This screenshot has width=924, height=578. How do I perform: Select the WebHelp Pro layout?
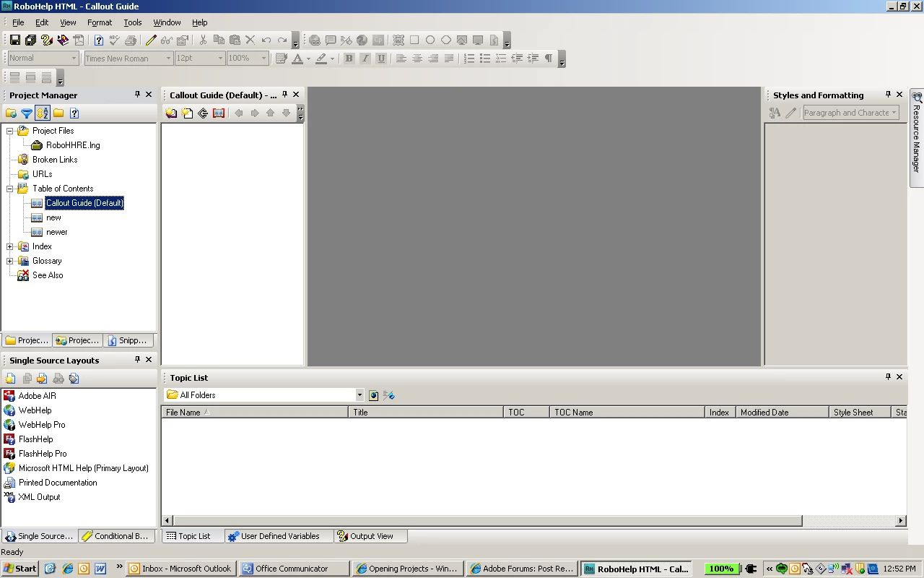[x=42, y=425]
